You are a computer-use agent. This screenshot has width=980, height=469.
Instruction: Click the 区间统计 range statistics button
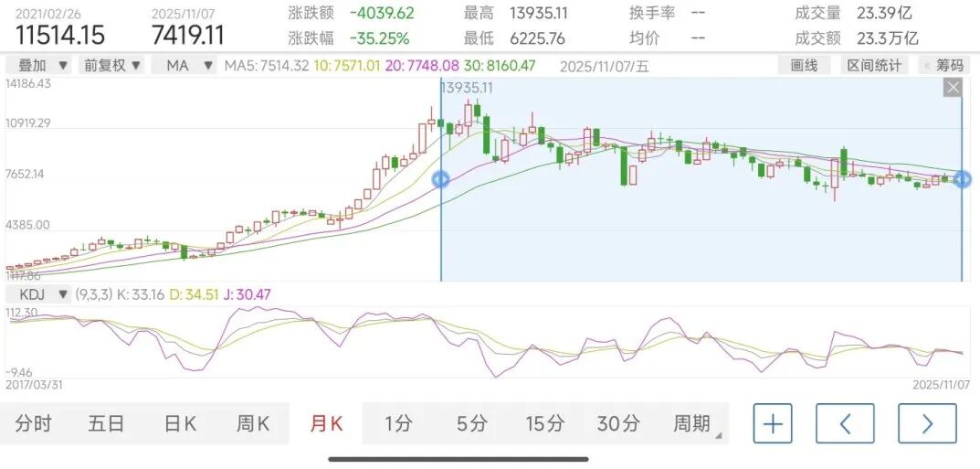pos(874,66)
